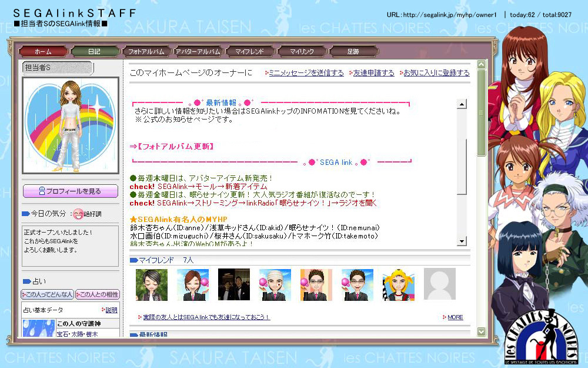Open the 説明 link in fortune data
588x368 pixels.
click(x=110, y=310)
